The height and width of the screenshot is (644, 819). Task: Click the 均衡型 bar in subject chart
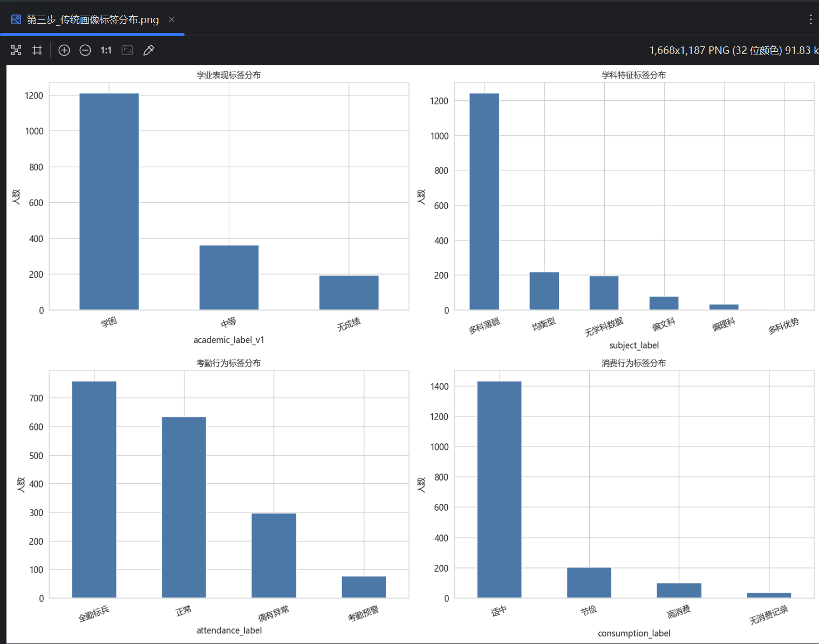[x=544, y=291]
